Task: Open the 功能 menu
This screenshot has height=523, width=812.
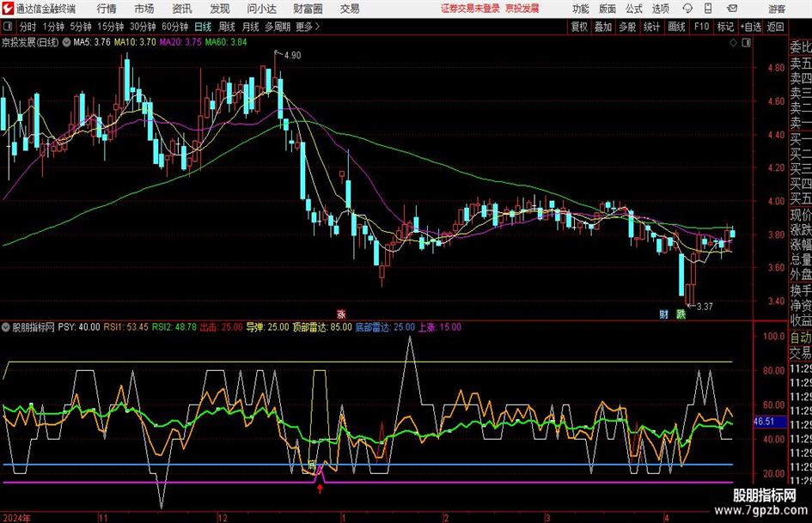Action: click(581, 9)
